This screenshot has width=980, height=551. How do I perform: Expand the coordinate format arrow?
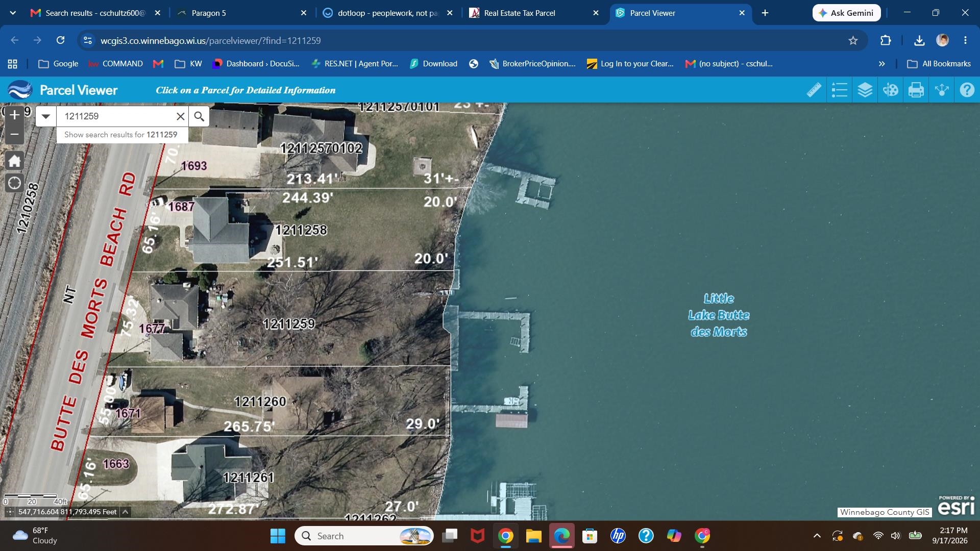(x=125, y=512)
